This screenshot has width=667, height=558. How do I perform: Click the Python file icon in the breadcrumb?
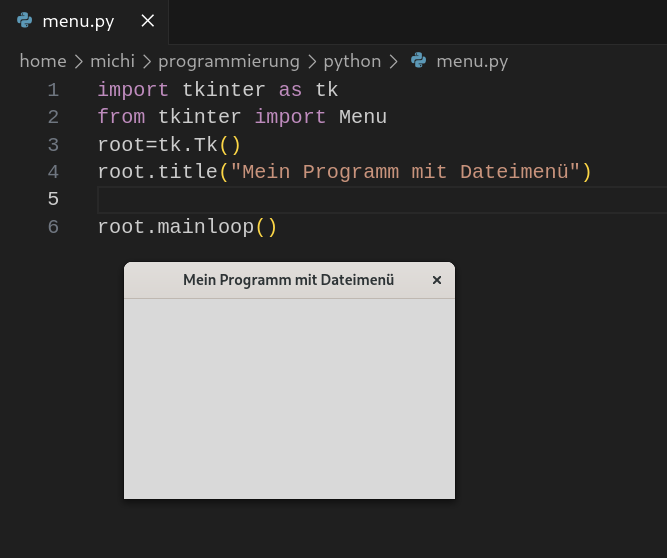[x=419, y=60]
